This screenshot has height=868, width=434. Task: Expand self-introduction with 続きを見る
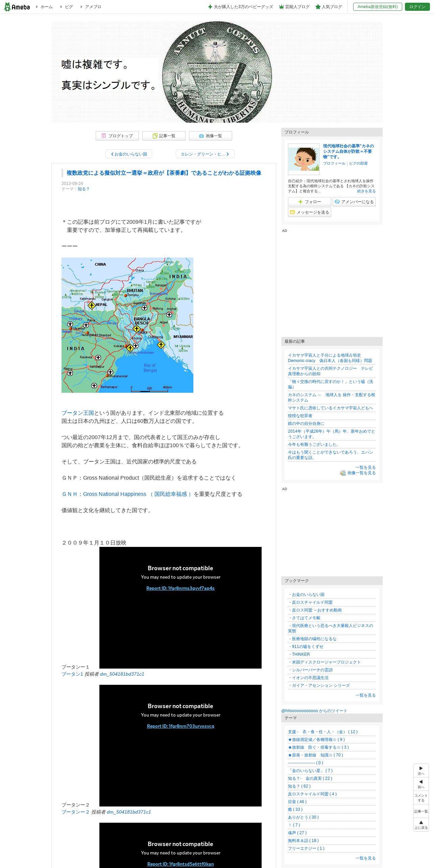click(366, 191)
